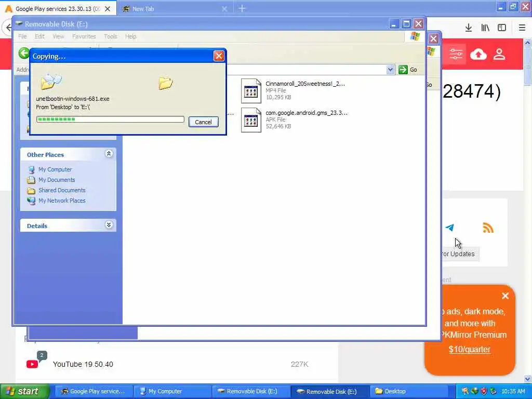This screenshot has width=532, height=399.
Task: Click the Shared Documents folder icon
Action: pos(31,190)
